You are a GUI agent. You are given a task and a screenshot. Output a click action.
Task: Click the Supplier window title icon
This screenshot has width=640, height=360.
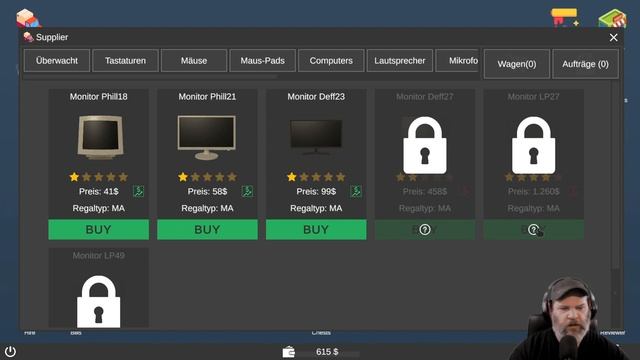(28, 37)
